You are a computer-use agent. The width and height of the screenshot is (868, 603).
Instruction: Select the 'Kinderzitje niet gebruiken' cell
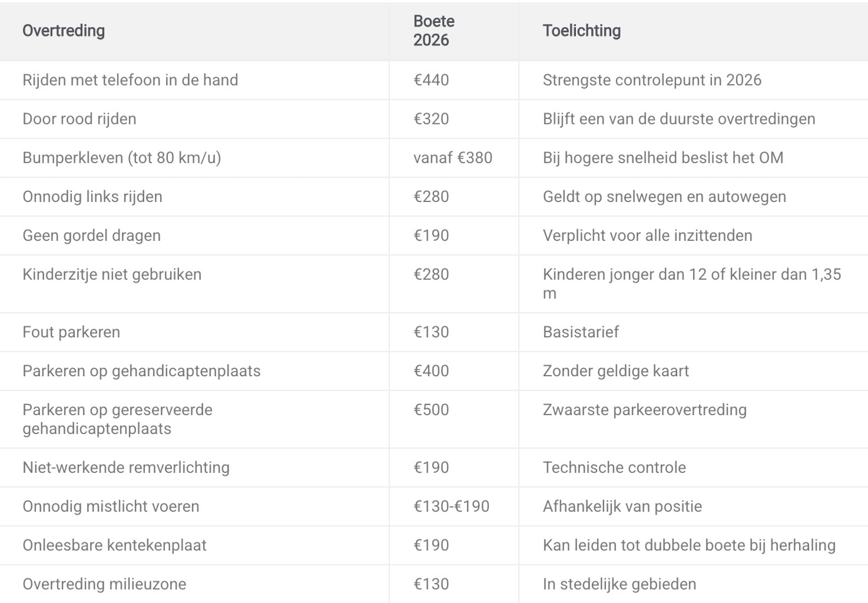click(x=112, y=274)
